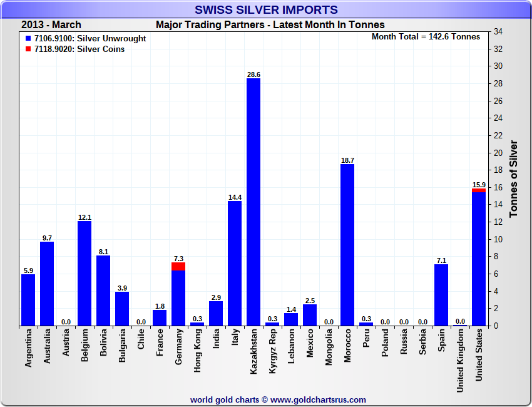Click the Australia bar labeled 9.7
The image size is (532, 407).
point(47,284)
